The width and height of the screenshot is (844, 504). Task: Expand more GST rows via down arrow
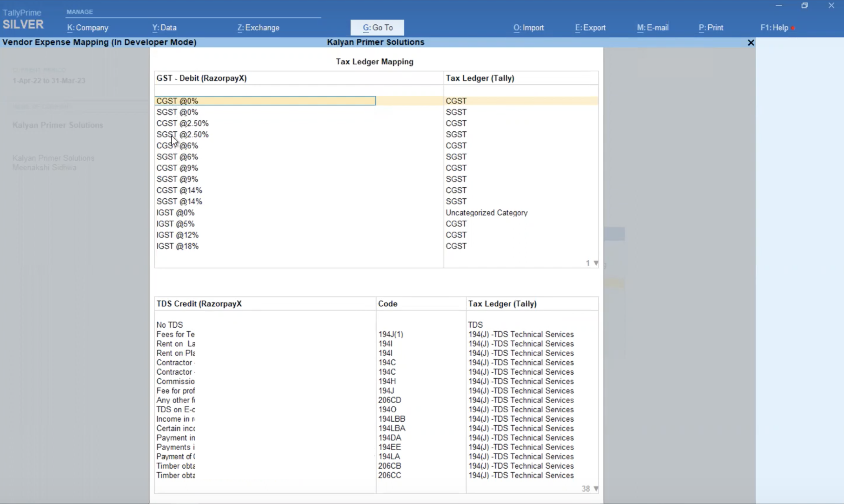pyautogui.click(x=596, y=263)
